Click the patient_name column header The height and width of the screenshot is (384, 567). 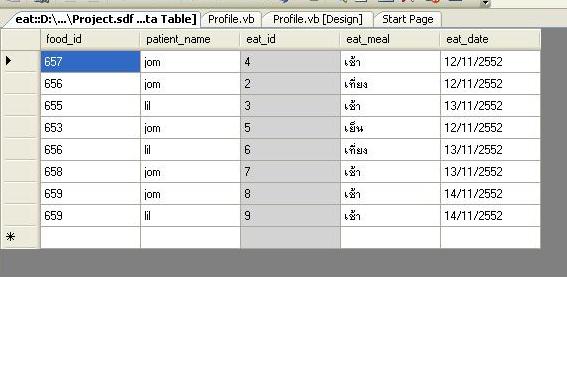190,39
